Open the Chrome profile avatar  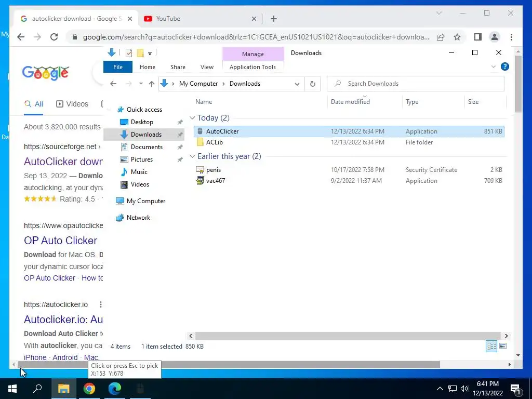(x=495, y=37)
